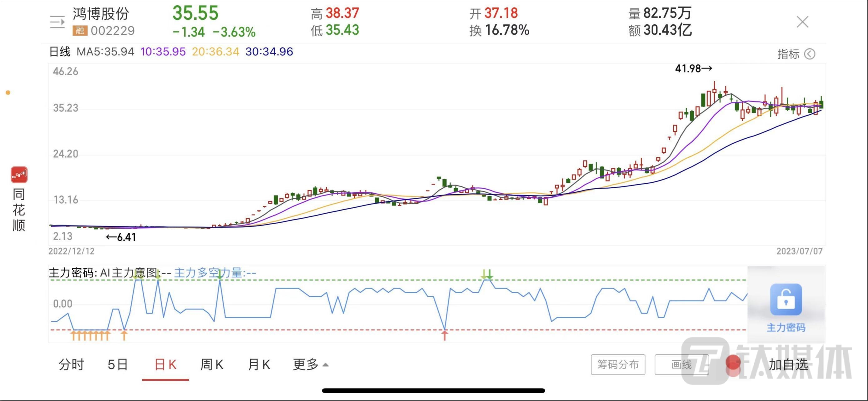Toggle 加自选 to add watchlist

(x=788, y=364)
